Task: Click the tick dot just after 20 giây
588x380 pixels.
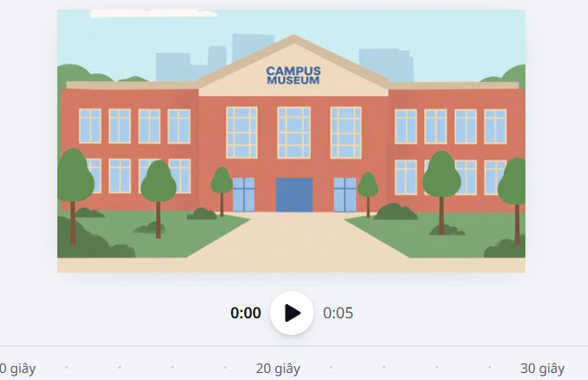Action: (331, 367)
